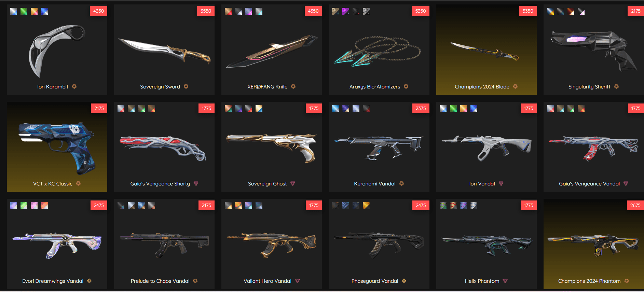Screen dimensions: 644x292
Task: Click the triangle tier icon next to Ion Vandal
Action: pos(501,184)
